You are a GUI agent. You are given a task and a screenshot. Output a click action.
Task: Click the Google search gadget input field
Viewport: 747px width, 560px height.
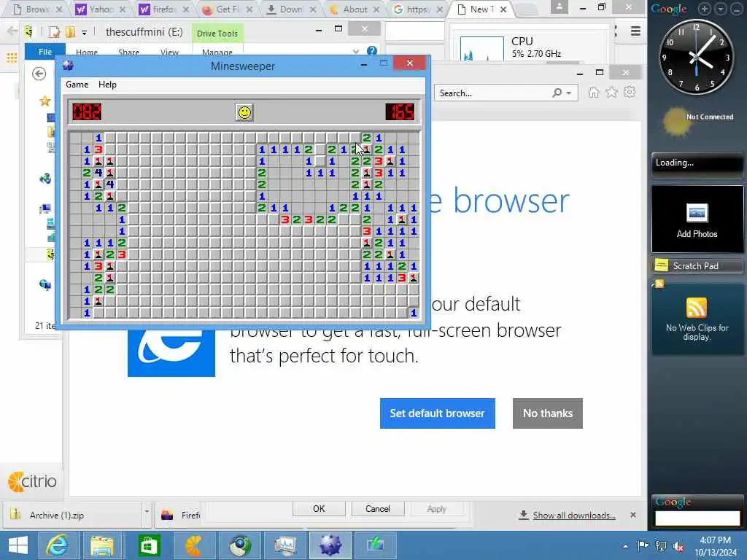tap(697, 518)
